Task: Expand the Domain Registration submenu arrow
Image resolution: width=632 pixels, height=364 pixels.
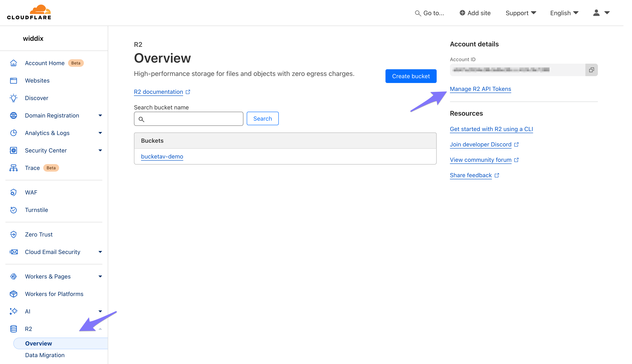Action: [100, 115]
